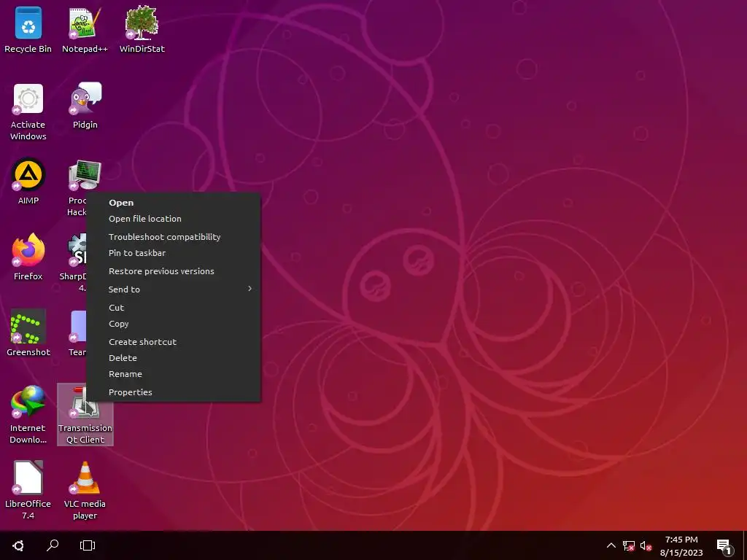Select the partially hidden Tear desktop icon

tap(77, 332)
